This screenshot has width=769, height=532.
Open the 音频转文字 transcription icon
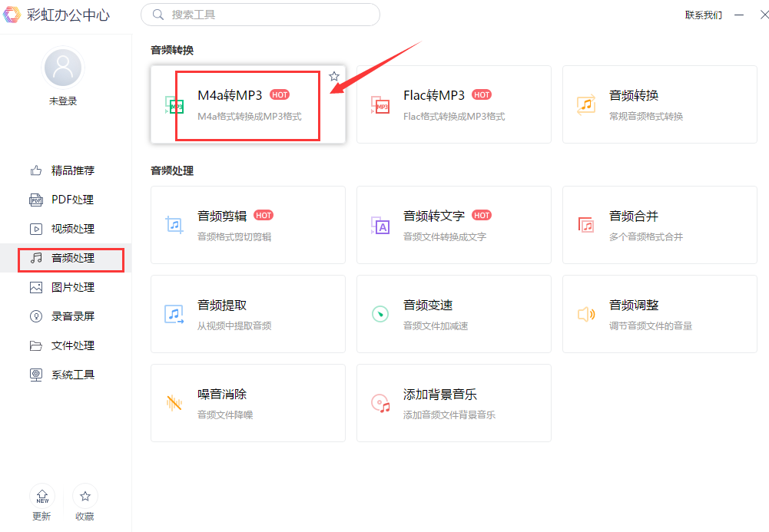pyautogui.click(x=380, y=225)
